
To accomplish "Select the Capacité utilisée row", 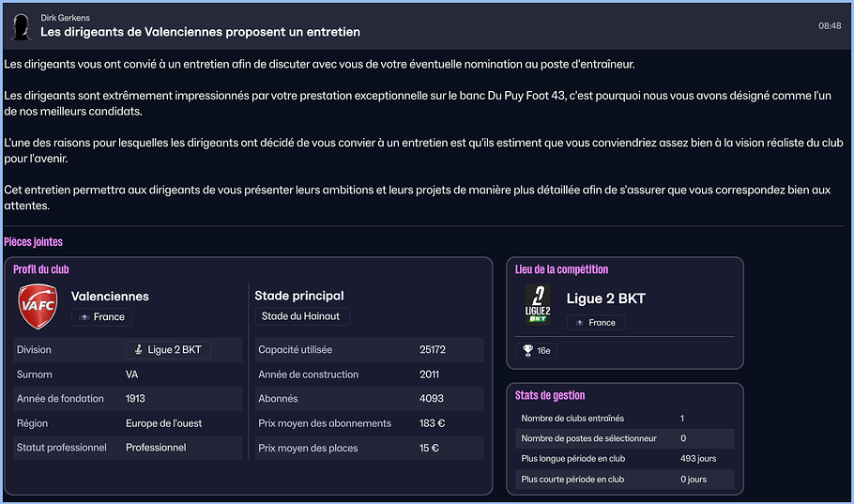I will click(369, 350).
